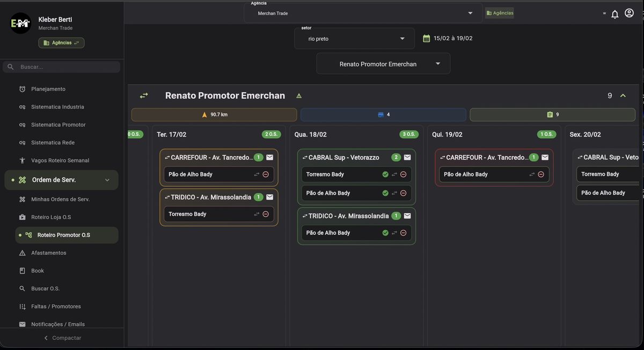This screenshot has width=644, height=350.
Task: Open Planejamento in the sidebar
Action: pyautogui.click(x=48, y=89)
